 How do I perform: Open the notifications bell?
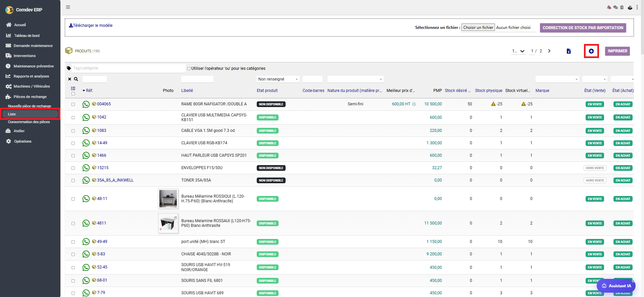point(609,7)
